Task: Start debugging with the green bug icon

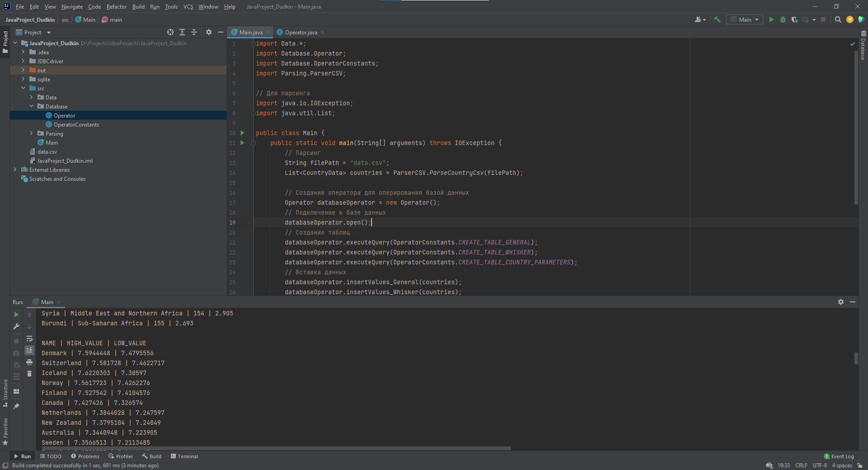Action: pos(783,19)
